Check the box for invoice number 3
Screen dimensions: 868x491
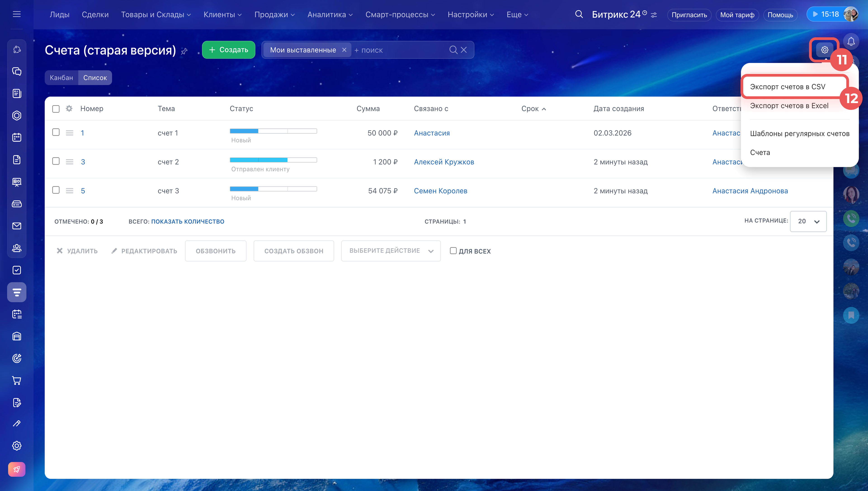coord(56,161)
